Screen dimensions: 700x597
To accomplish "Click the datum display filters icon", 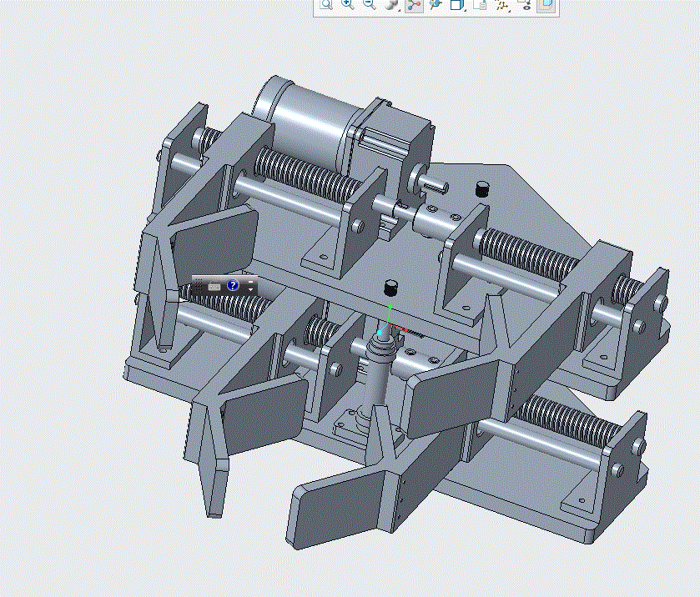I will (502, 4).
